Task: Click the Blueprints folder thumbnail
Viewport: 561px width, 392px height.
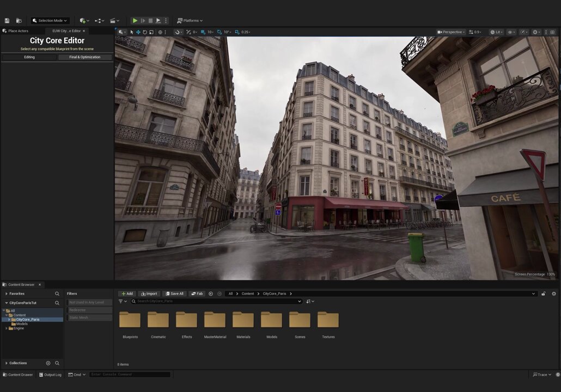Action: point(130,320)
